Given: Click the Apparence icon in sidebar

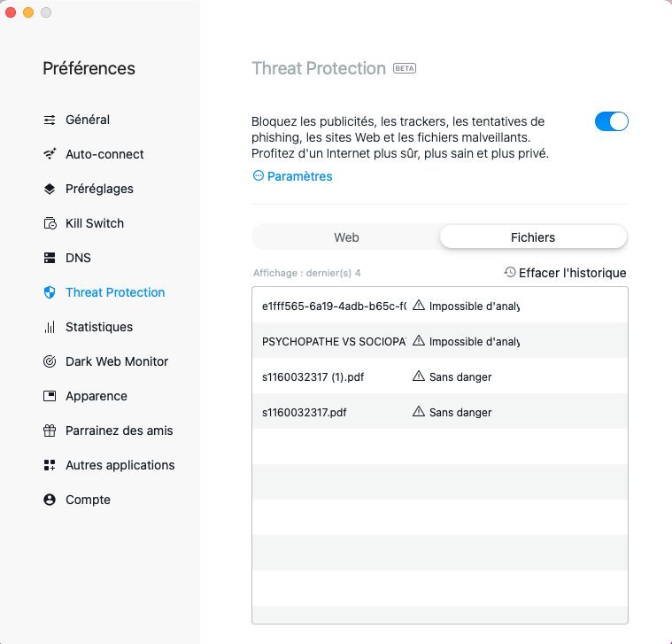Looking at the screenshot, I should coord(50,396).
